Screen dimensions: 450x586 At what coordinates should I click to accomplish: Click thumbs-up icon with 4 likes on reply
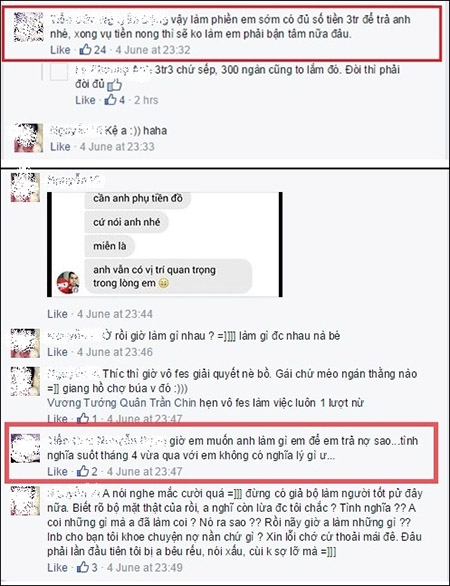point(111,99)
